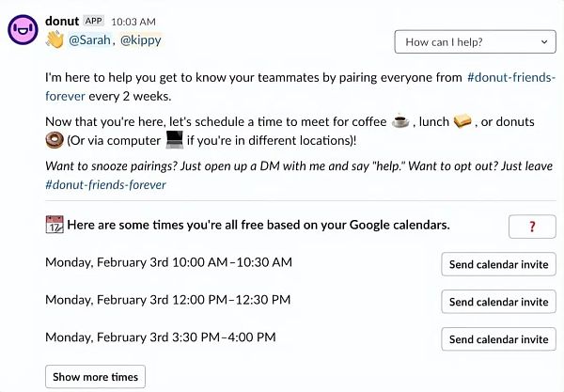Click the 10:03 AM message timestamp

(x=133, y=22)
